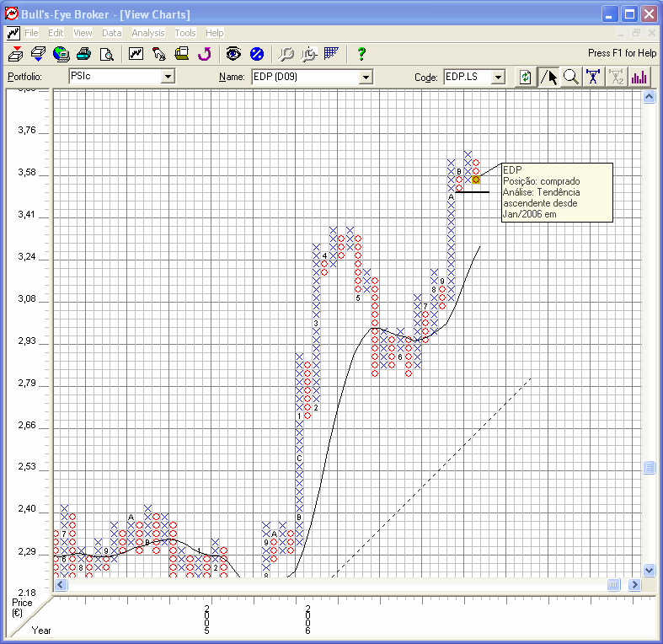Viewport: 663px width, 644px height.
Task: Toggle the draw line pointer tool
Action: [x=548, y=77]
